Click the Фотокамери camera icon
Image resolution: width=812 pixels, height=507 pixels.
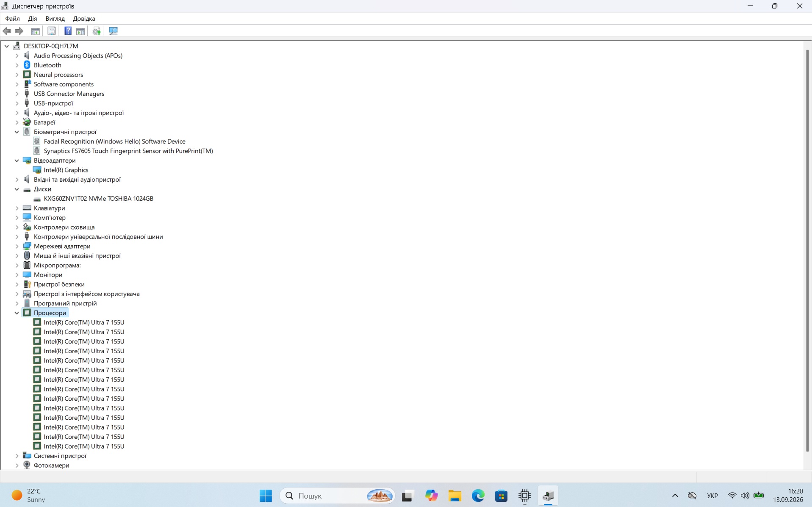tap(27, 465)
